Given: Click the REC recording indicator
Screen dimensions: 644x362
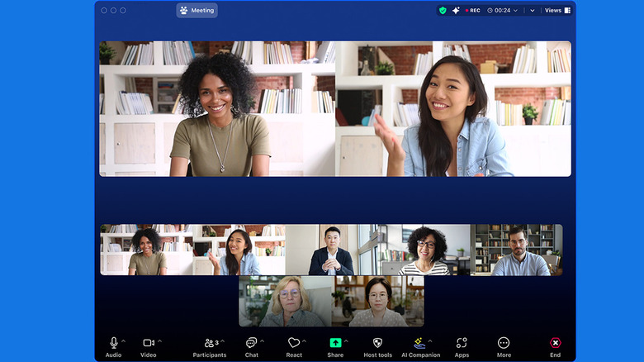Looking at the screenshot, I should coord(473,10).
